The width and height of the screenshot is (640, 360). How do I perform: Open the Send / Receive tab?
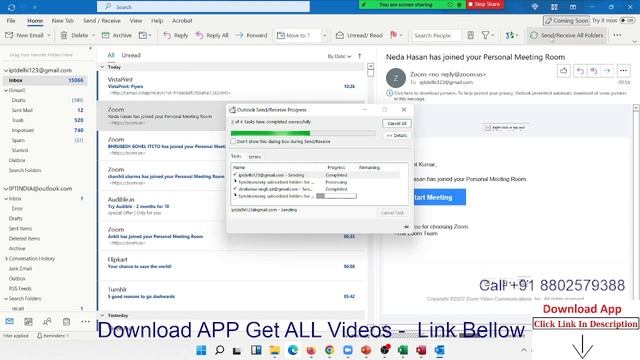102,20
